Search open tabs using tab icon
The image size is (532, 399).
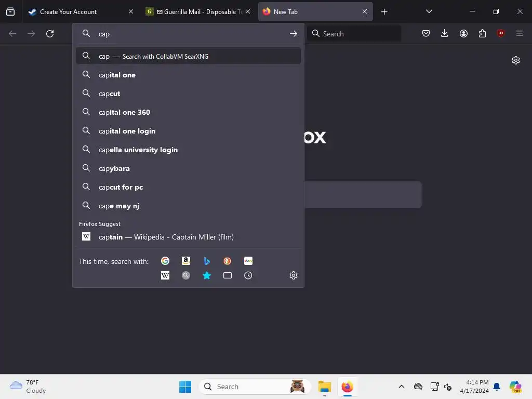pos(228,275)
